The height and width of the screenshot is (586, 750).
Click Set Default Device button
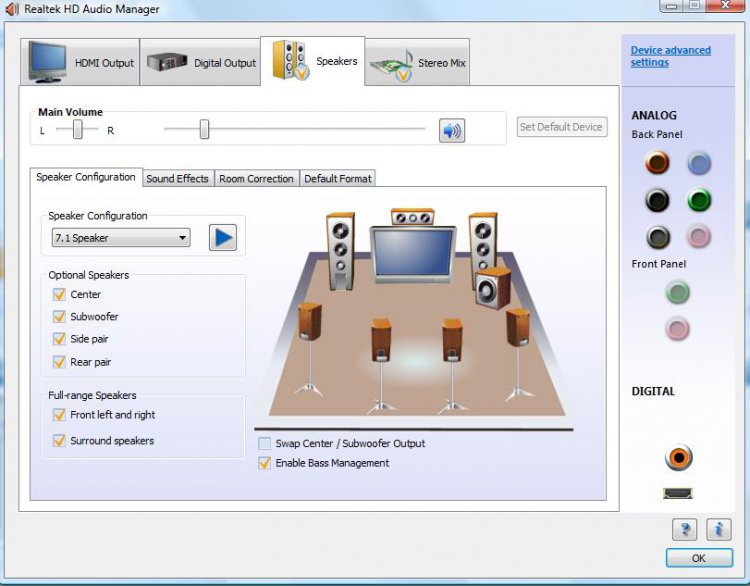pyautogui.click(x=562, y=127)
